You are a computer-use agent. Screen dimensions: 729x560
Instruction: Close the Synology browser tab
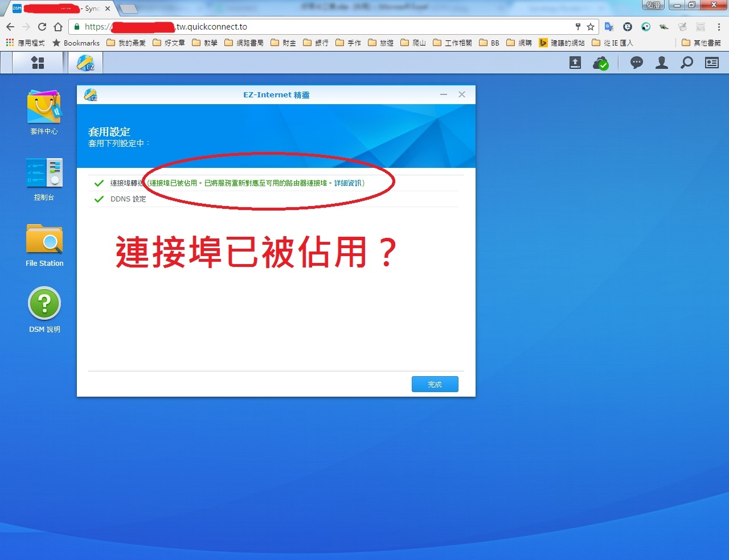[107, 9]
